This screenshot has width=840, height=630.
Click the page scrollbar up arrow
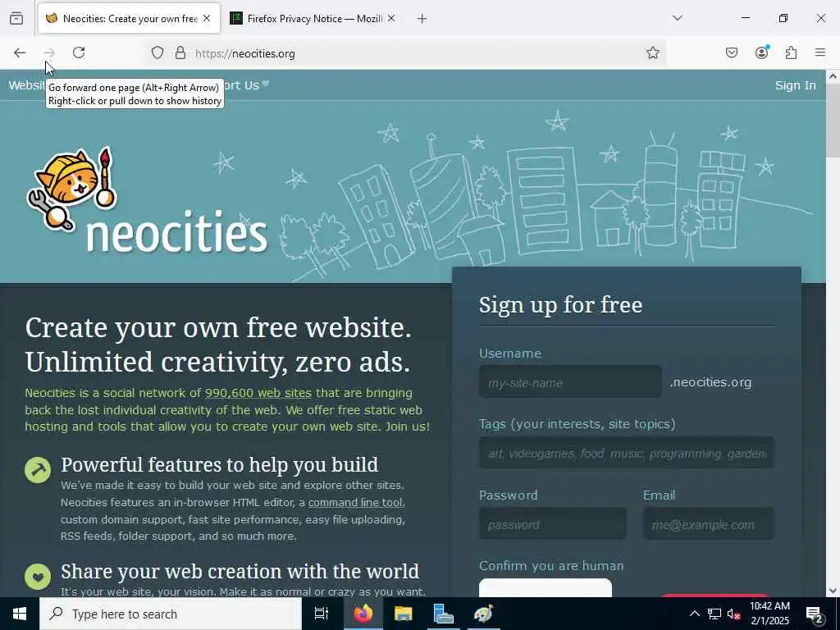[x=833, y=76]
